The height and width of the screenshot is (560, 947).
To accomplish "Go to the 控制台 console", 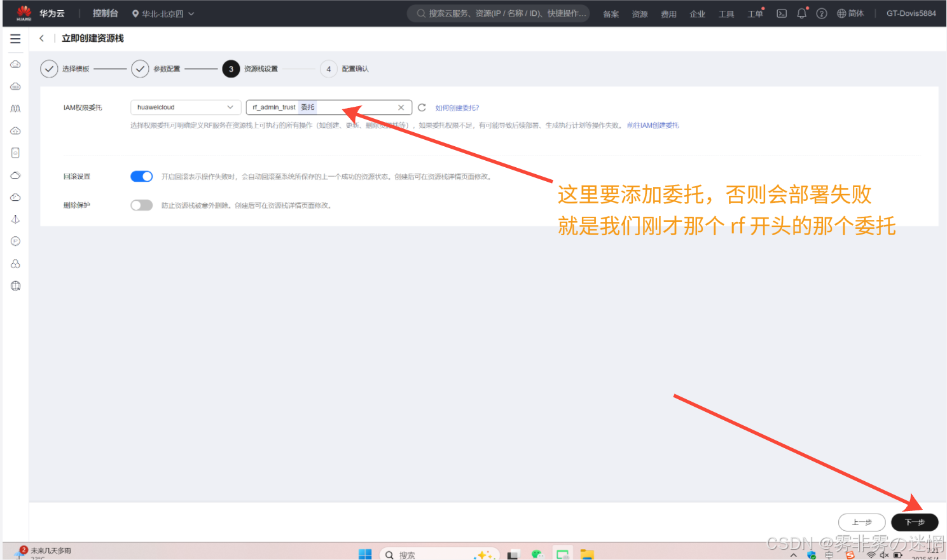I will coord(106,13).
